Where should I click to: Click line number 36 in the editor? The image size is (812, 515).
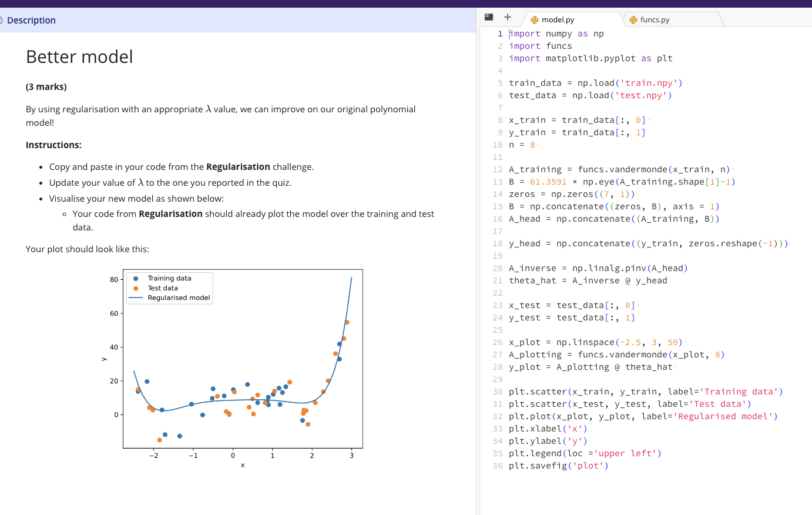[x=497, y=466]
